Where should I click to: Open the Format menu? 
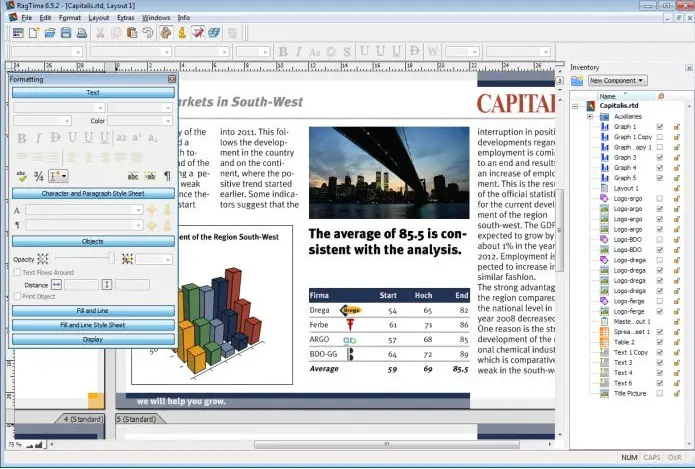pyautogui.click(x=70, y=18)
